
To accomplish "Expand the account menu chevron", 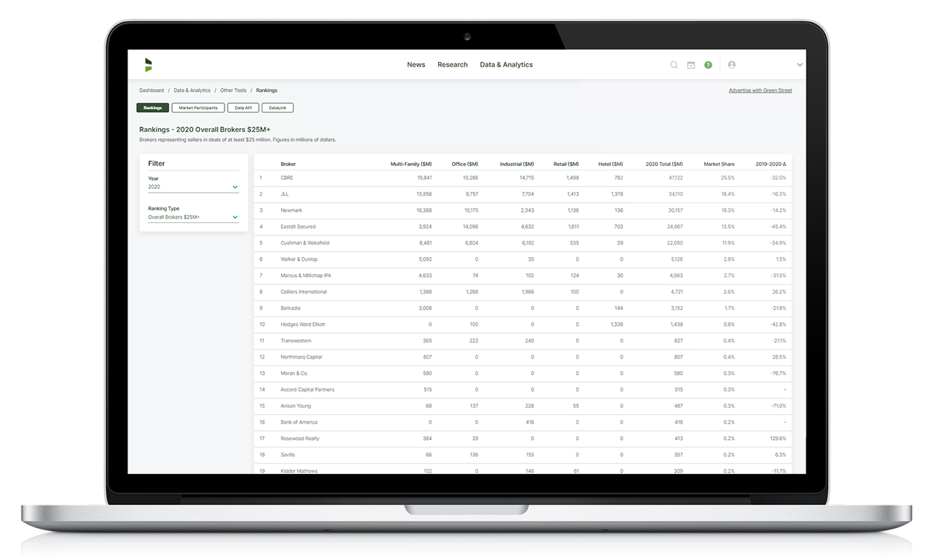I will pos(800,65).
